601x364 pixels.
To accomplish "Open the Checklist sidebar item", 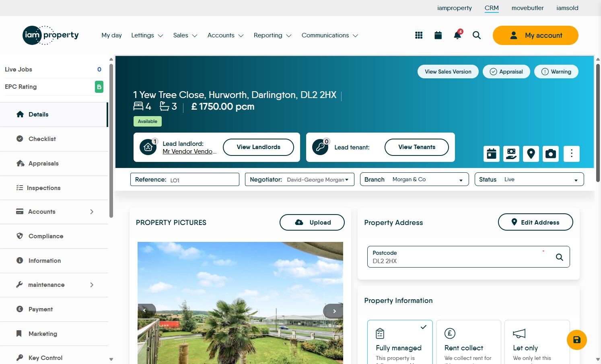I will [x=54, y=139].
